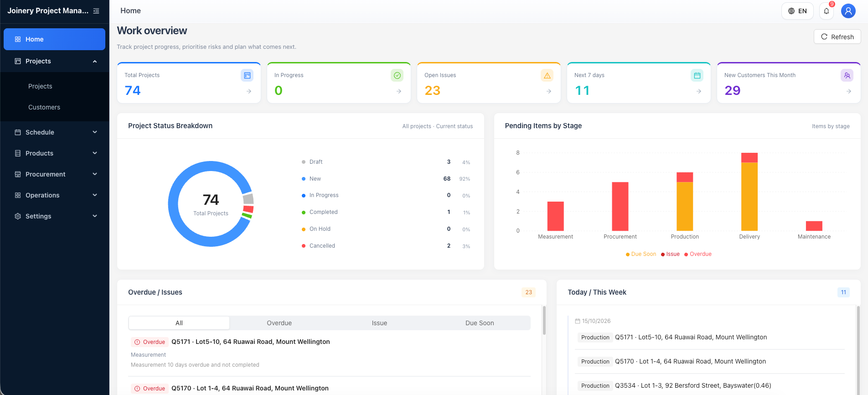Select the All filter tab
868x395 pixels.
click(179, 323)
